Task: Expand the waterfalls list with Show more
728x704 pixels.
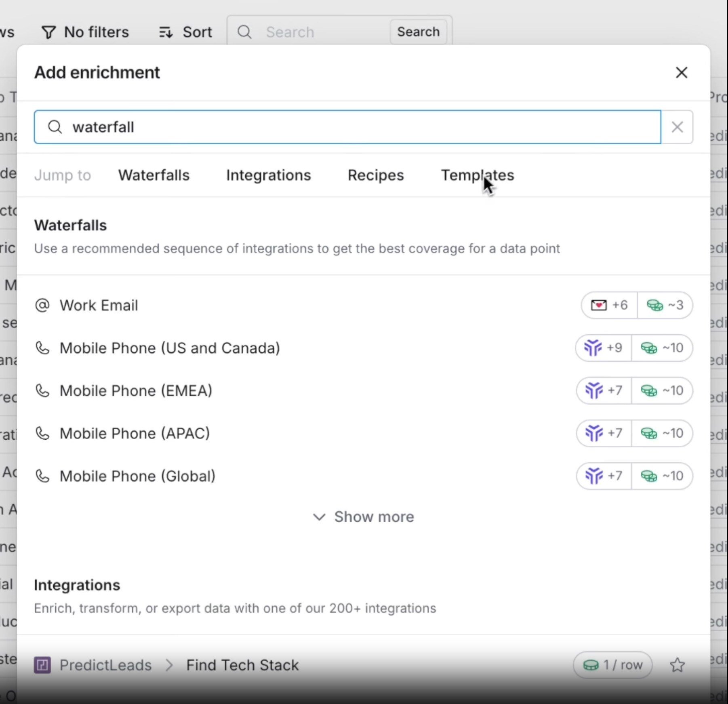Action: click(x=364, y=517)
